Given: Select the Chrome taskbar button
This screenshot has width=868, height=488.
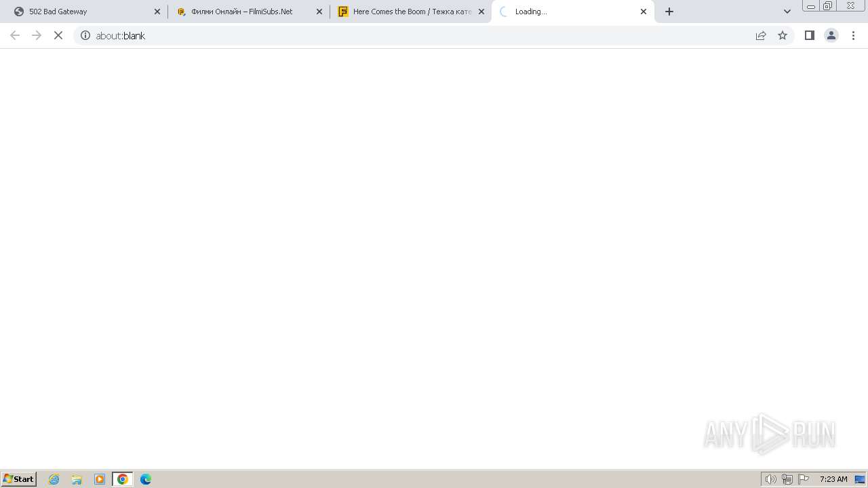Looking at the screenshot, I should coord(123,479).
